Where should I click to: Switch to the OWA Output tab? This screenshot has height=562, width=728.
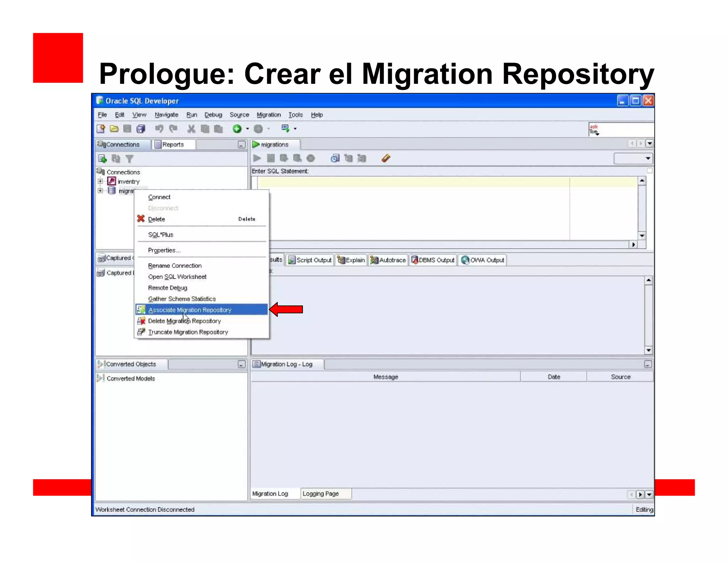[482, 260]
